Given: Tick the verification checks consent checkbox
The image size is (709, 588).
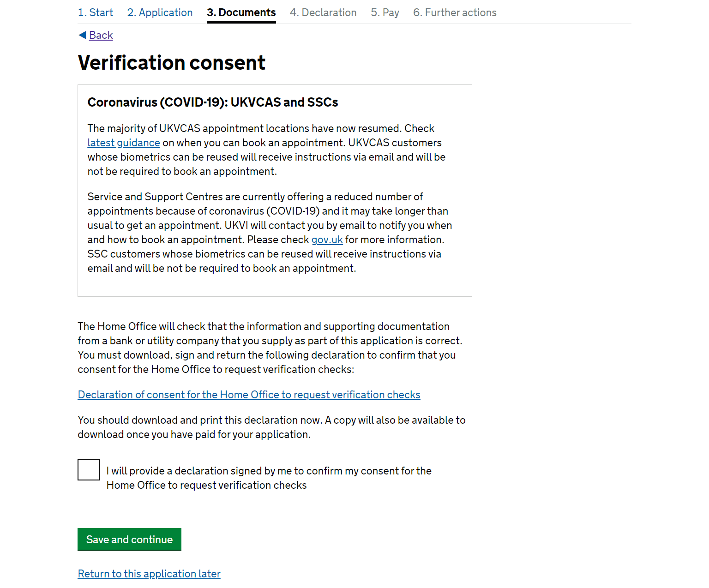Looking at the screenshot, I should 88,469.
